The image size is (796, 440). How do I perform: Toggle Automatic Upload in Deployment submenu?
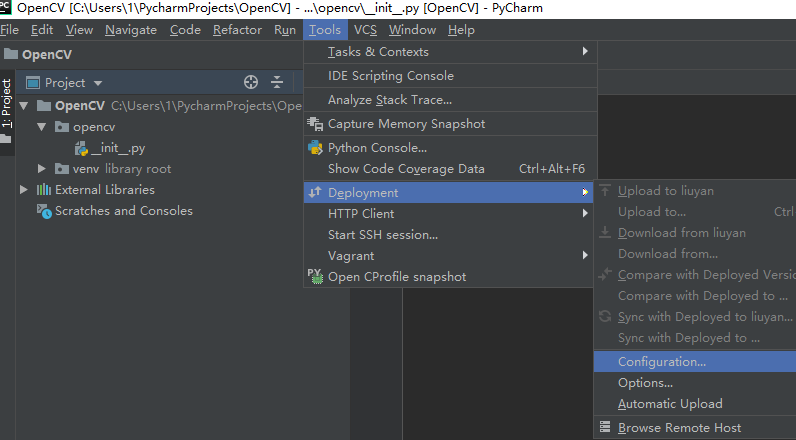[669, 404]
